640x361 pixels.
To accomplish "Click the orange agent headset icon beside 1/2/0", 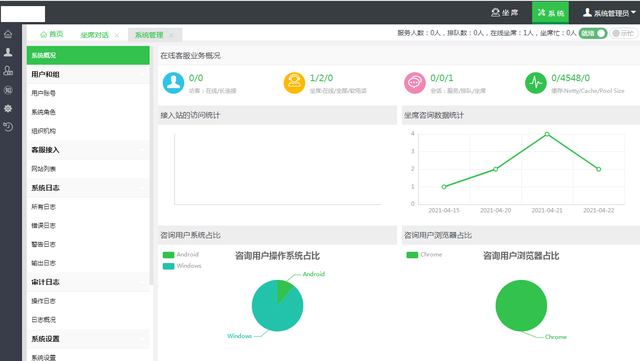I will point(294,83).
